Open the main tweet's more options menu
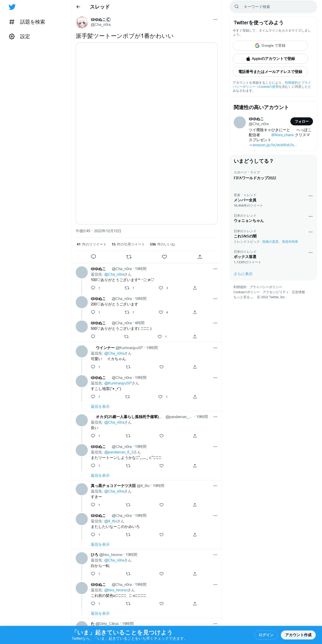The image size is (322, 644). tap(215, 20)
